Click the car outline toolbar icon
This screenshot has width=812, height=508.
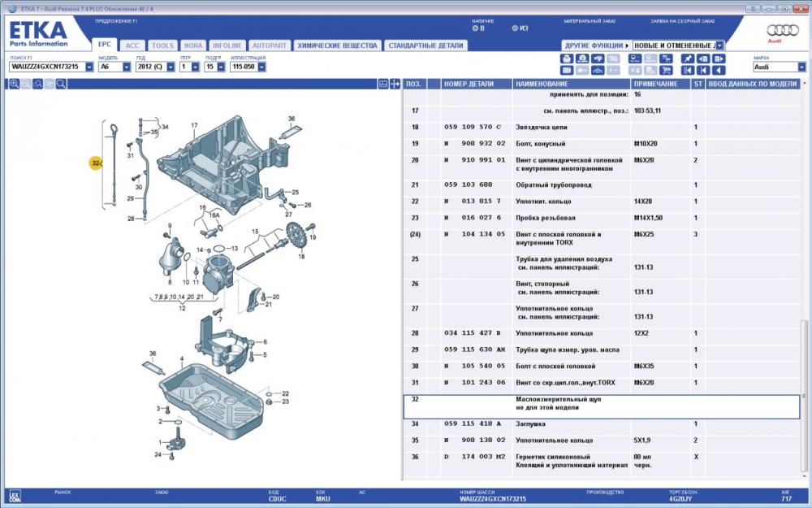pyautogui.click(x=598, y=70)
